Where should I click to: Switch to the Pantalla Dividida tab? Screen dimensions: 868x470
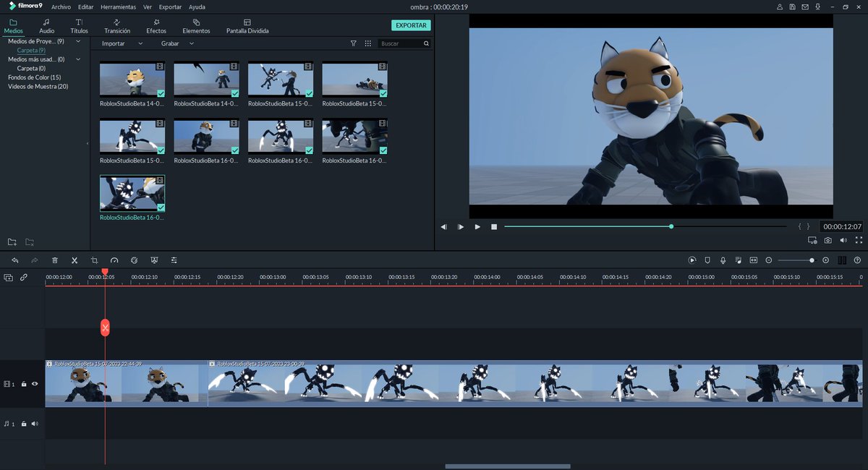click(247, 27)
